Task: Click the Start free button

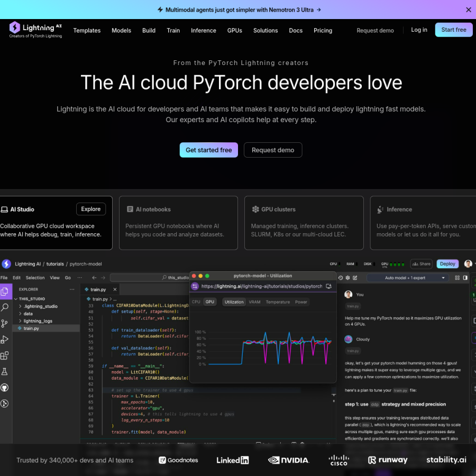Action: (x=454, y=30)
